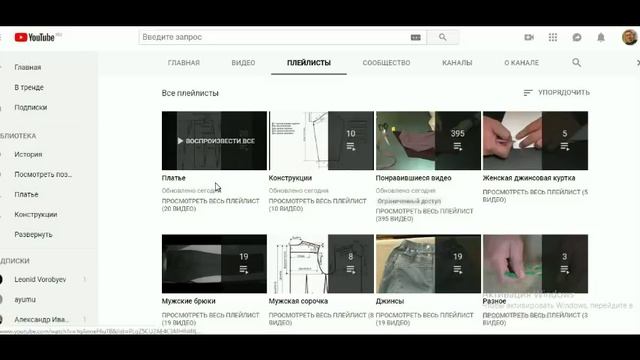Viewport: 640px width, 360px height.
Task: View full playlist link (395 видео)
Action: (424, 215)
